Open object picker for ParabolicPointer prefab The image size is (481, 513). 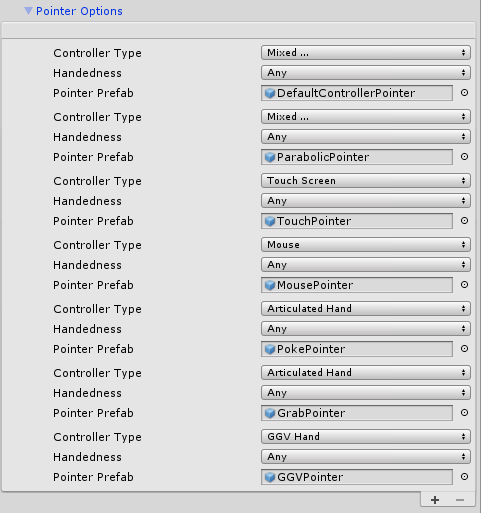pos(464,157)
